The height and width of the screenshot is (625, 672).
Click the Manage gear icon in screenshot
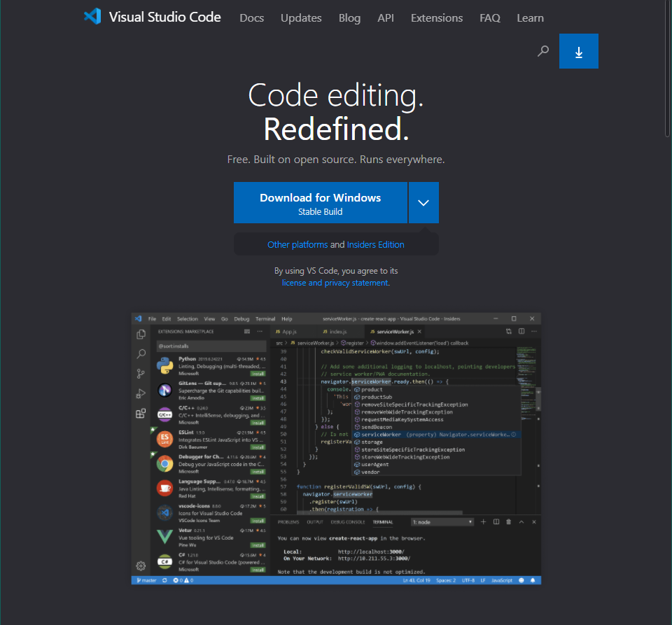(x=141, y=566)
